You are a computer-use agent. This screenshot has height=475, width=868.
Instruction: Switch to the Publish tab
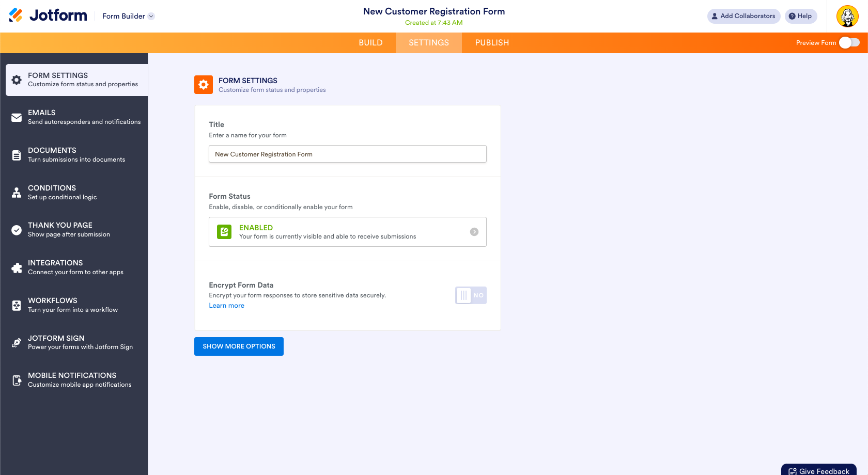point(492,43)
